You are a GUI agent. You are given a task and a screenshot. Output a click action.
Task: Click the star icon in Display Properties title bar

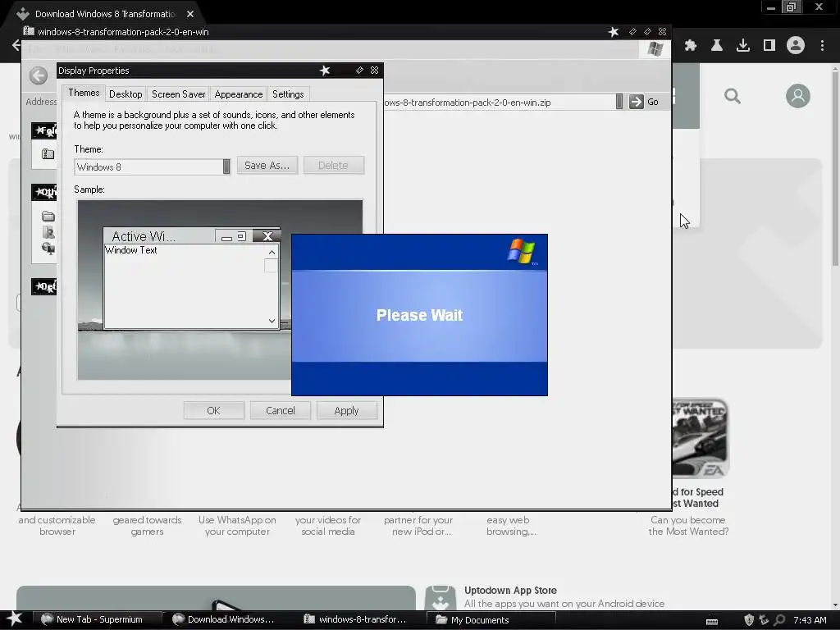[x=325, y=71]
